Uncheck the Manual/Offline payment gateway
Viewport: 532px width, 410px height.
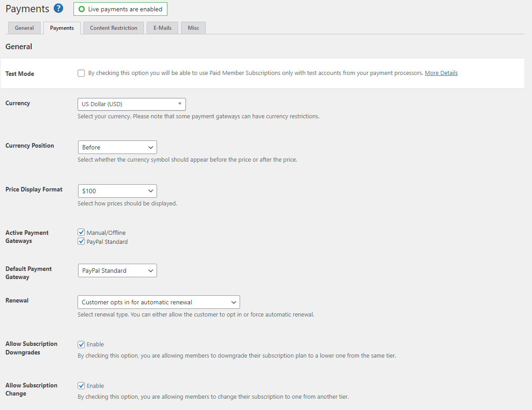tap(81, 233)
